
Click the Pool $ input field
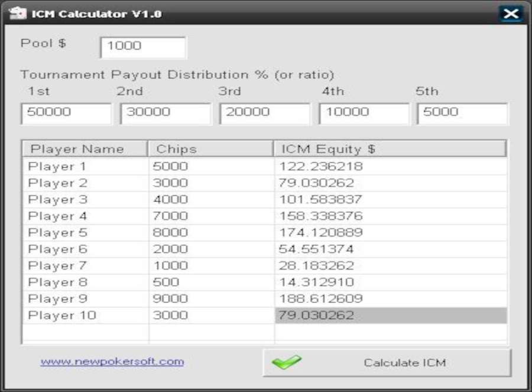143,47
